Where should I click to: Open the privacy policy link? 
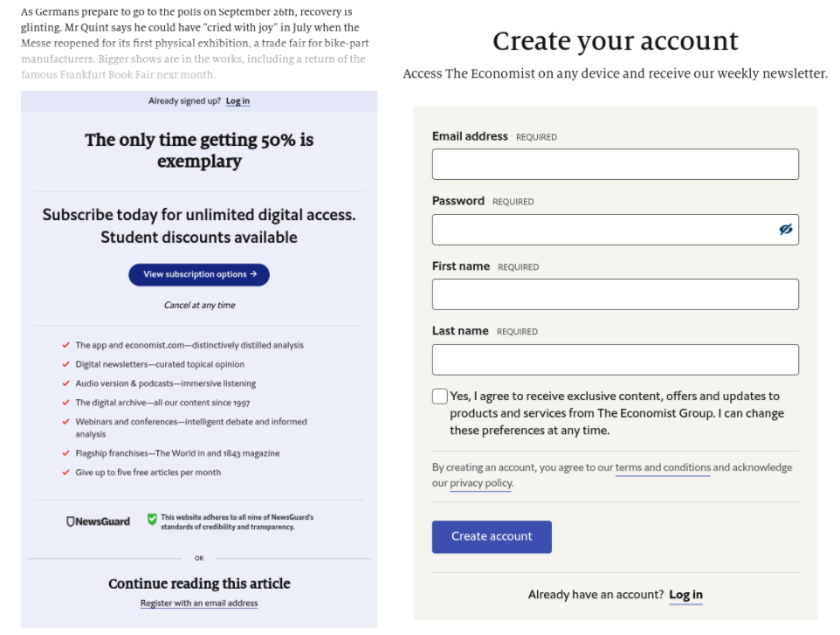(x=481, y=483)
